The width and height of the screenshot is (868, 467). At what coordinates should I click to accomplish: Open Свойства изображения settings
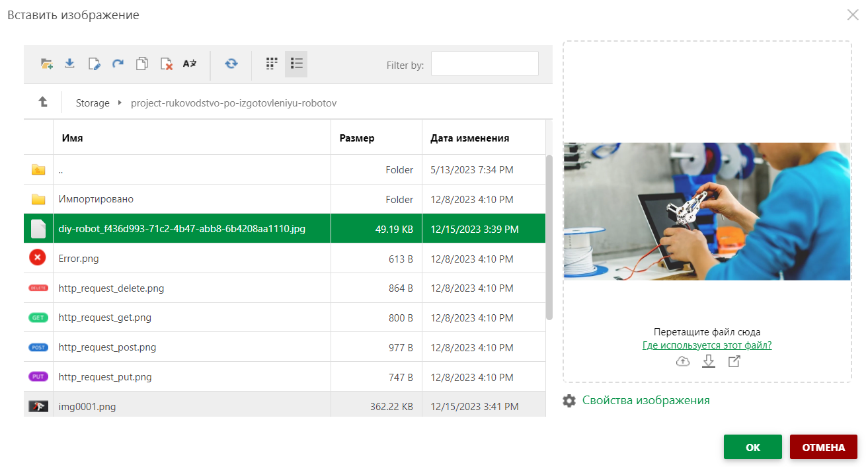[645, 400]
